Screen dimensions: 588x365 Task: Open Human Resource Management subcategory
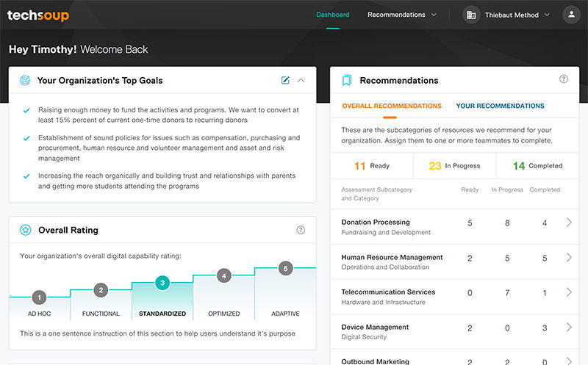[x=392, y=258]
